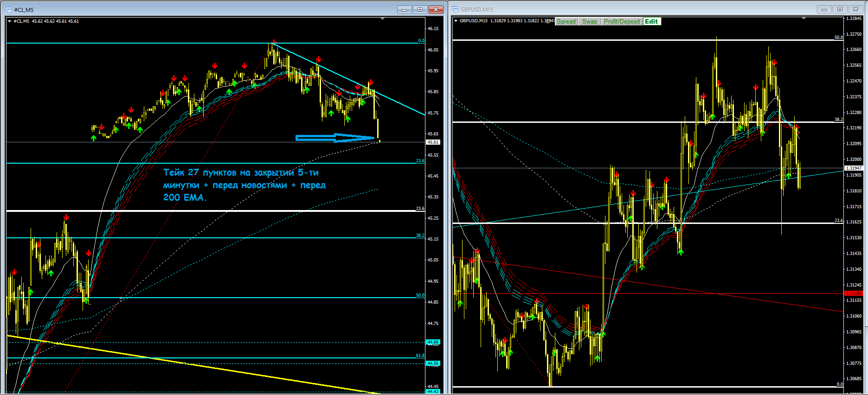Click the cyan 44.66 level label on #CL scale
Image resolution: width=868 pixels, height=395 pixels.
tap(433, 342)
